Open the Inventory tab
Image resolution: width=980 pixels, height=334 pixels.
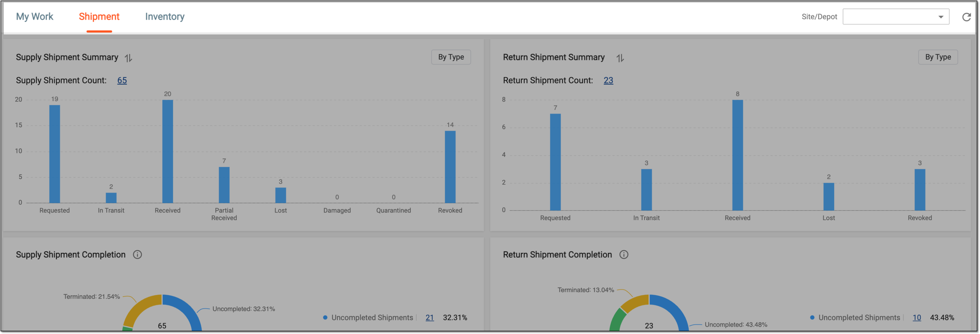point(165,16)
